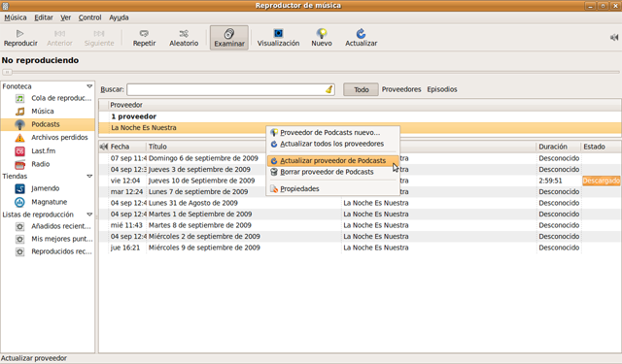This screenshot has height=364, width=622.
Task: Click the Actualizar refresh toolbar icon
Action: point(361,33)
